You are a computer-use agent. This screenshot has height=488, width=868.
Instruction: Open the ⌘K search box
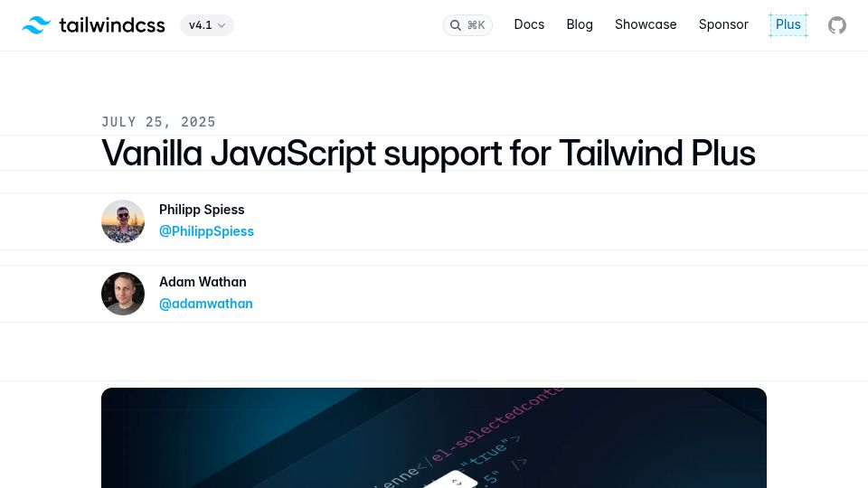click(x=467, y=25)
